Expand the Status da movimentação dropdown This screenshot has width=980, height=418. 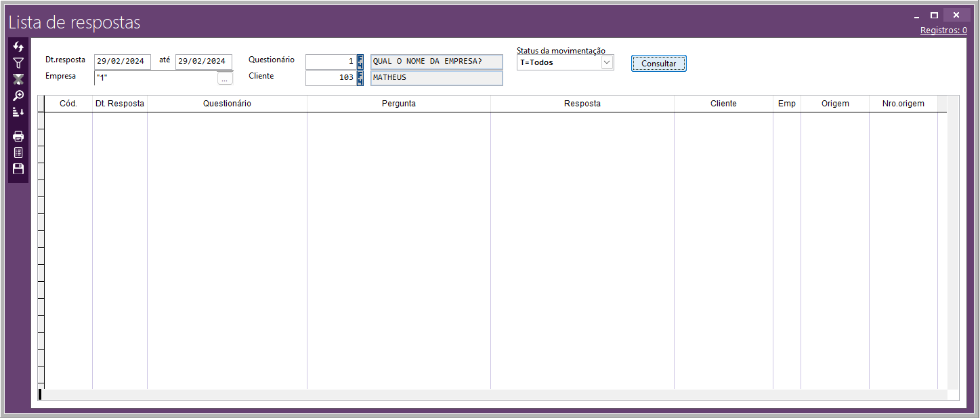(x=607, y=62)
